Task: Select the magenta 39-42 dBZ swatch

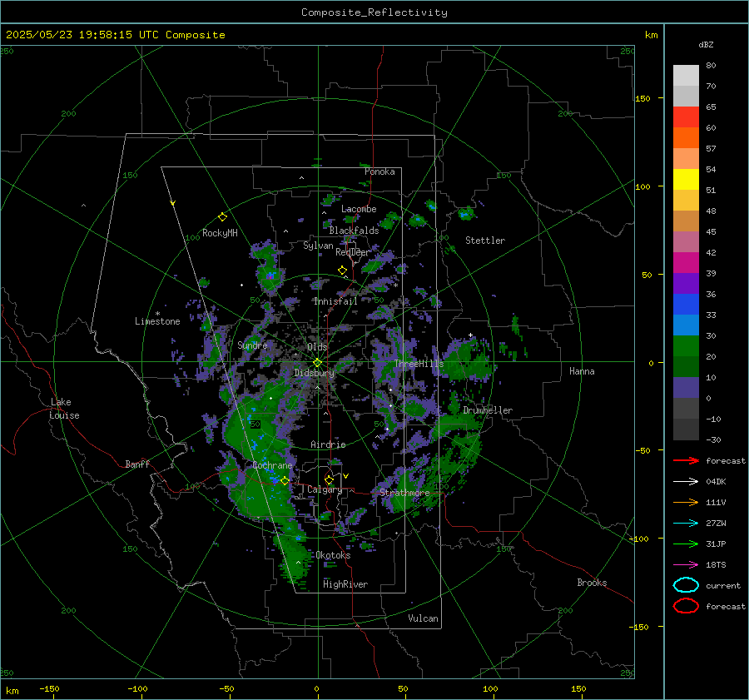Action: (x=686, y=263)
